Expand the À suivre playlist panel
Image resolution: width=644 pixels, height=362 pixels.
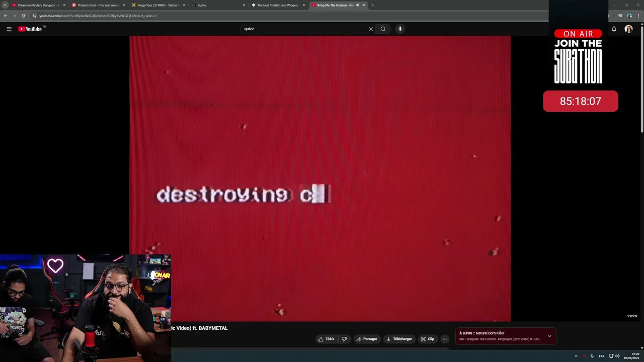pos(549,336)
